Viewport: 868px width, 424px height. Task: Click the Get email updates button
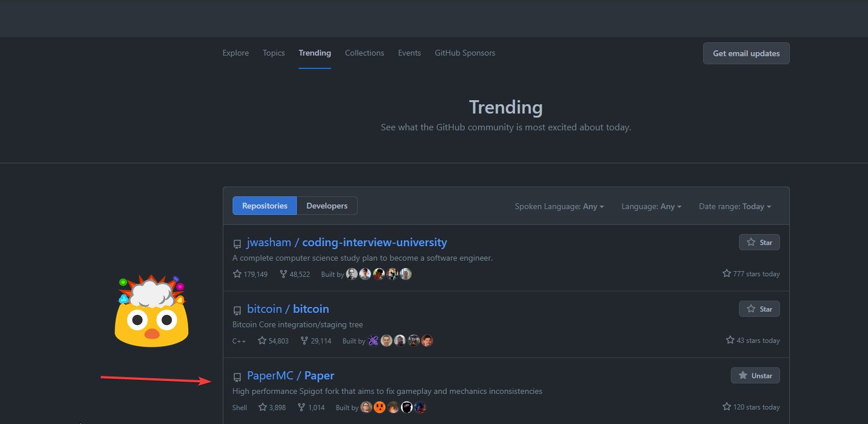click(x=746, y=53)
